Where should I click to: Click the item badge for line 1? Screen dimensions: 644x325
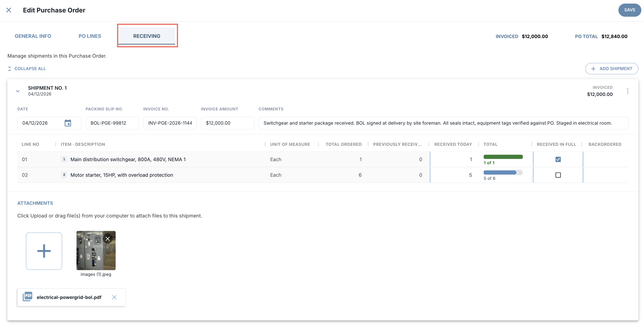point(64,159)
